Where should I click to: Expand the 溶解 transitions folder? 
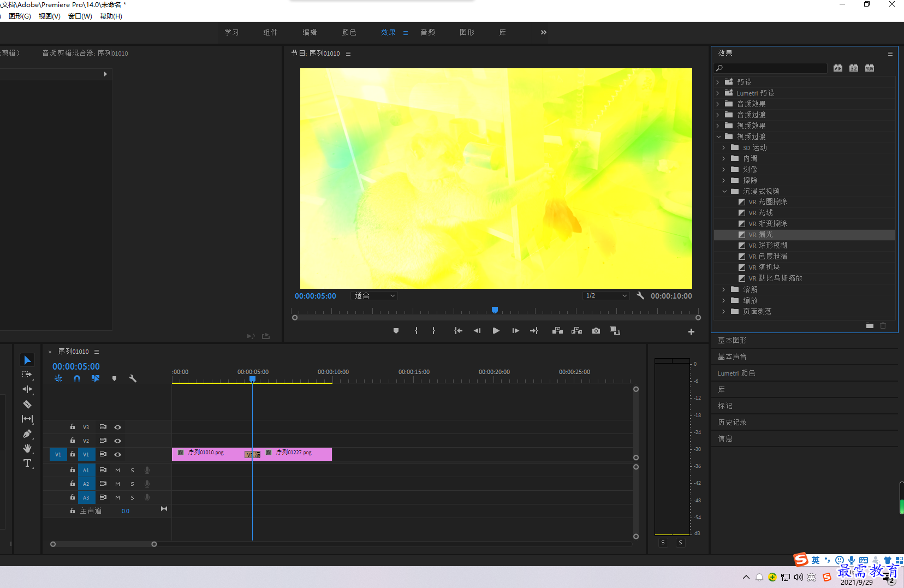click(x=724, y=289)
